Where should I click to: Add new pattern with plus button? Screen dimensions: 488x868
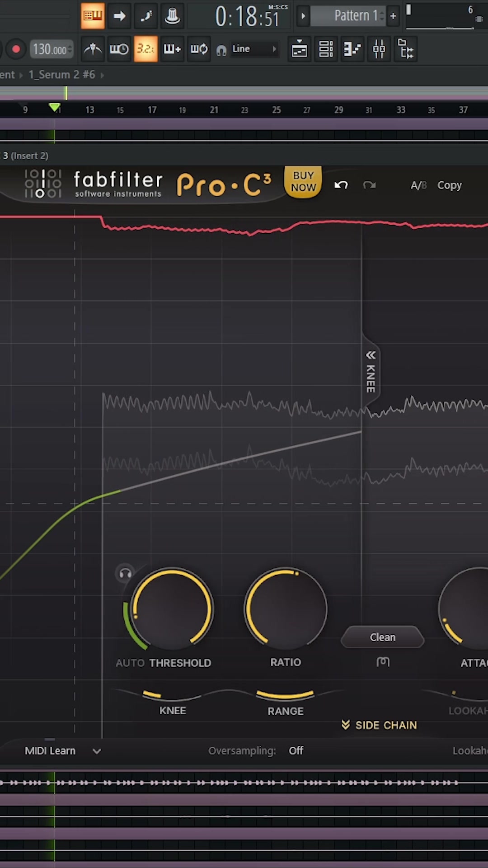pyautogui.click(x=393, y=16)
